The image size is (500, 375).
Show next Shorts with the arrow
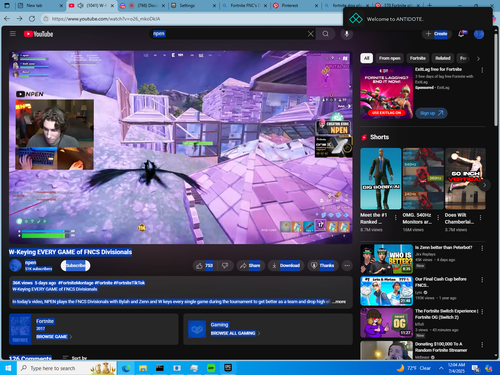[x=485, y=185]
